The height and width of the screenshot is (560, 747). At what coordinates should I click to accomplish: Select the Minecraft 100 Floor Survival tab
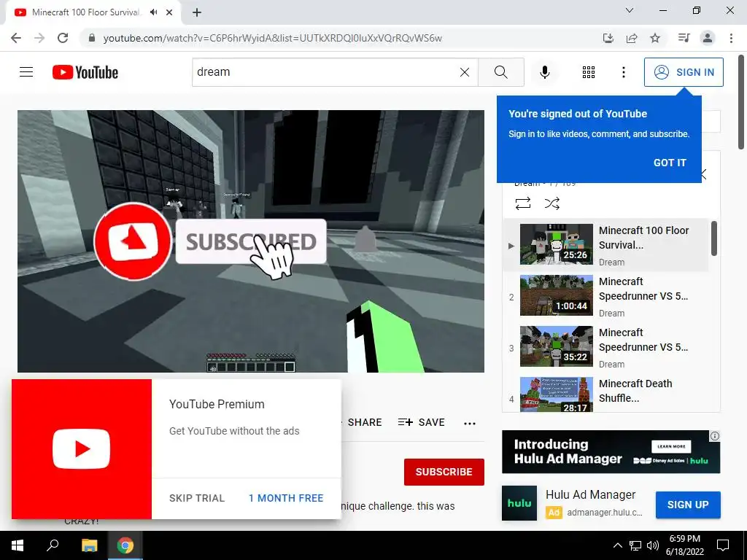click(93, 12)
